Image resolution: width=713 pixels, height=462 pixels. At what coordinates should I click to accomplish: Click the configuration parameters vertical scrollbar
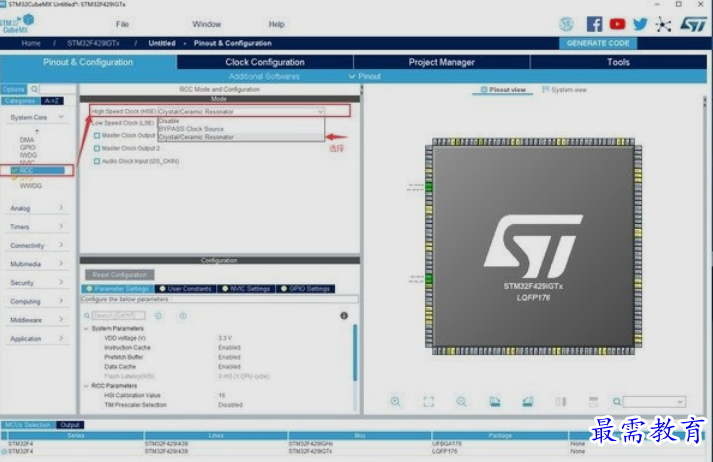coord(355,352)
